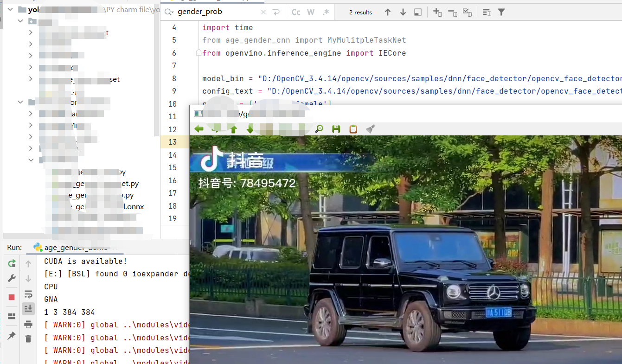This screenshot has height=364, width=622.
Task: Click the rerun age_gender_demo icon
Action: coord(11,263)
